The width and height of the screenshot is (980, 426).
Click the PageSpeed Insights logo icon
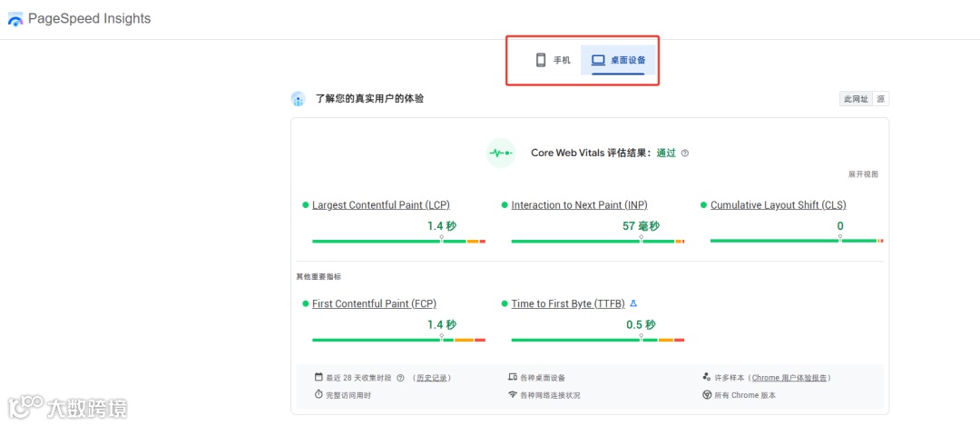[x=15, y=19]
